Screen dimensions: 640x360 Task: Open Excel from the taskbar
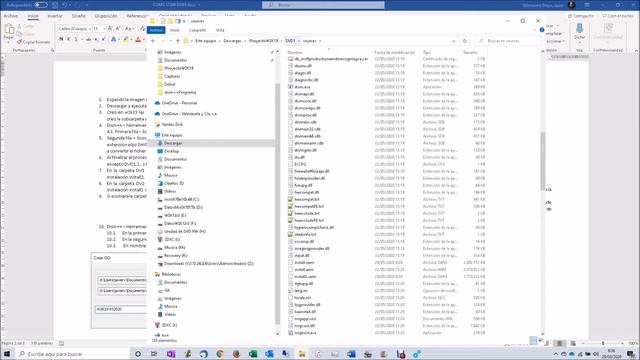coord(253,354)
